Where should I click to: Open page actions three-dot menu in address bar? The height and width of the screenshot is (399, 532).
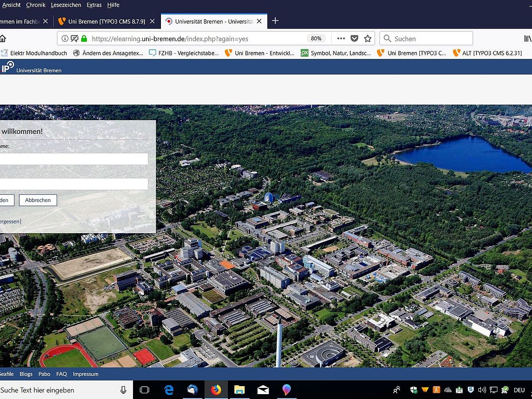[341, 39]
